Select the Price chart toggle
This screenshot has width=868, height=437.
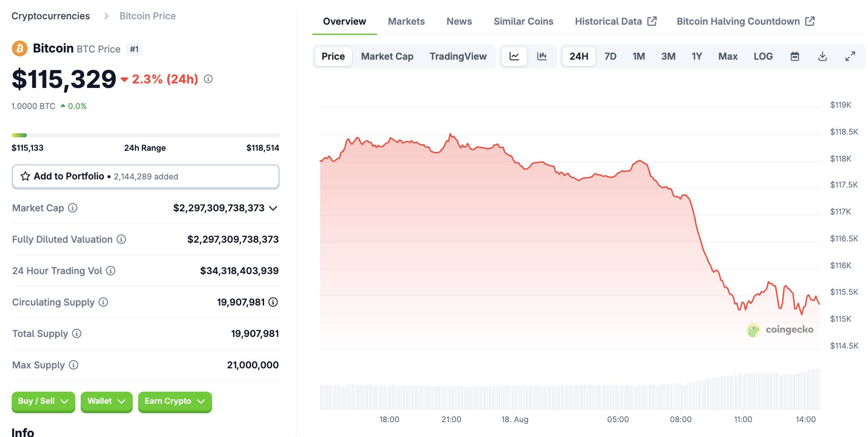coord(333,56)
